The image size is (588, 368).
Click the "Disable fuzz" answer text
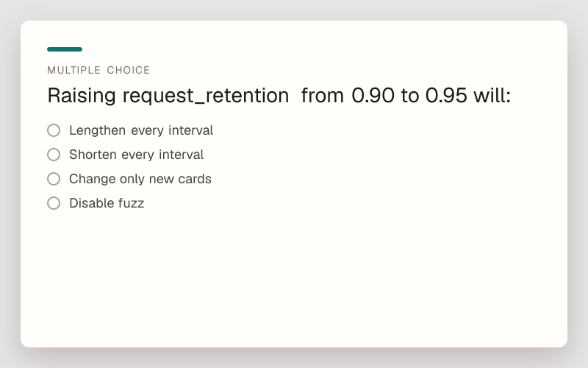pos(107,203)
